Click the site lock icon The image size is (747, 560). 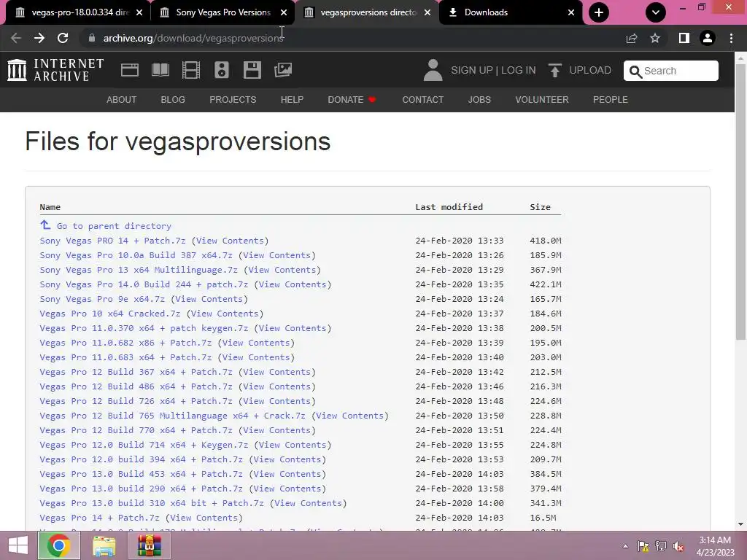pos(92,38)
